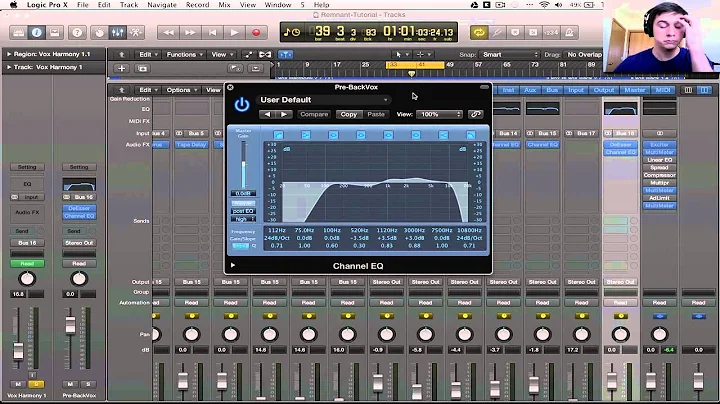720x404 pixels.
Task: Open the Snap Smart dropdown
Action: click(x=509, y=54)
